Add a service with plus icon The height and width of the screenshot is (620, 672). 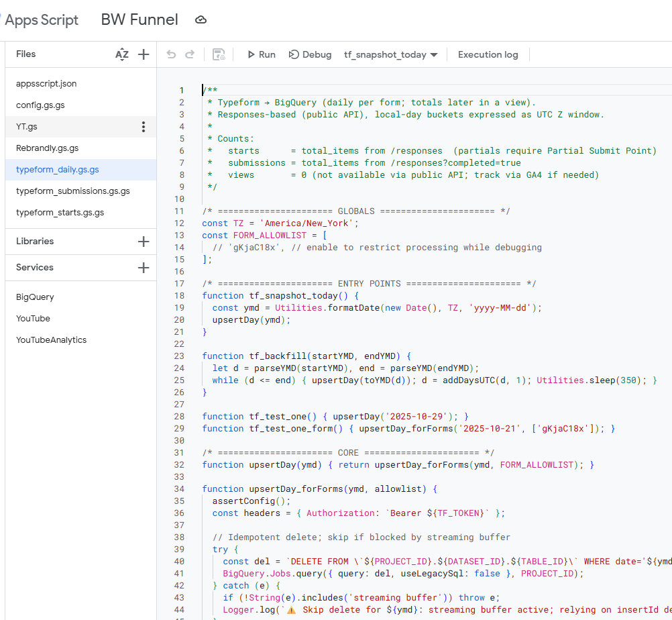144,268
